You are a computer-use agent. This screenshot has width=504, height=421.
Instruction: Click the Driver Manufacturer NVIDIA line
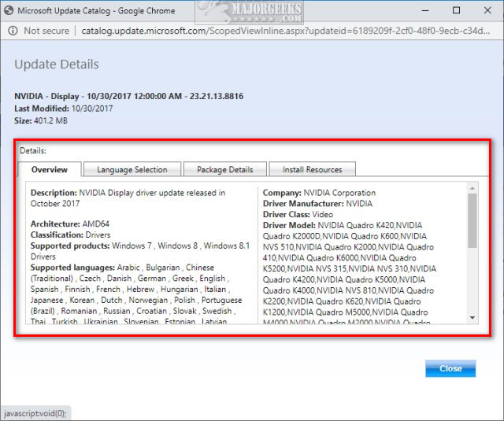pyautogui.click(x=317, y=204)
